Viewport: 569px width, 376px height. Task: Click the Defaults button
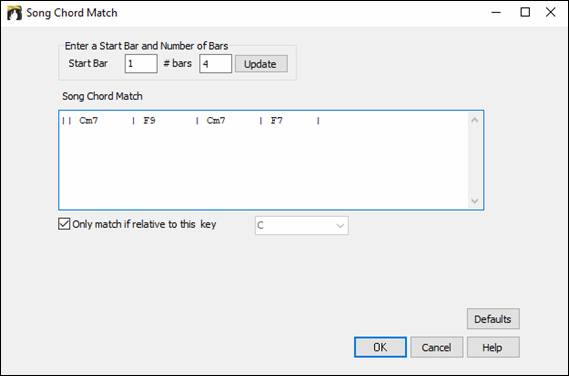click(x=493, y=319)
